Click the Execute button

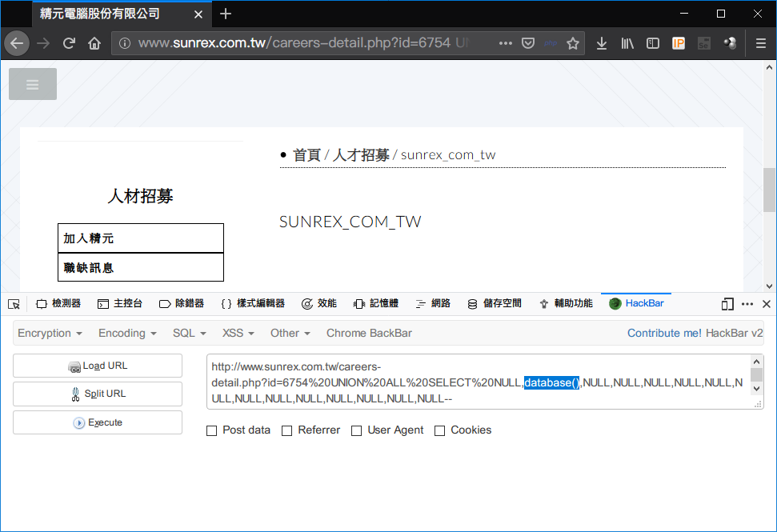(x=98, y=422)
